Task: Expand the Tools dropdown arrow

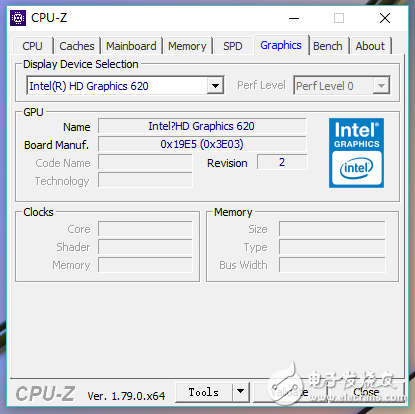Action: [x=241, y=392]
